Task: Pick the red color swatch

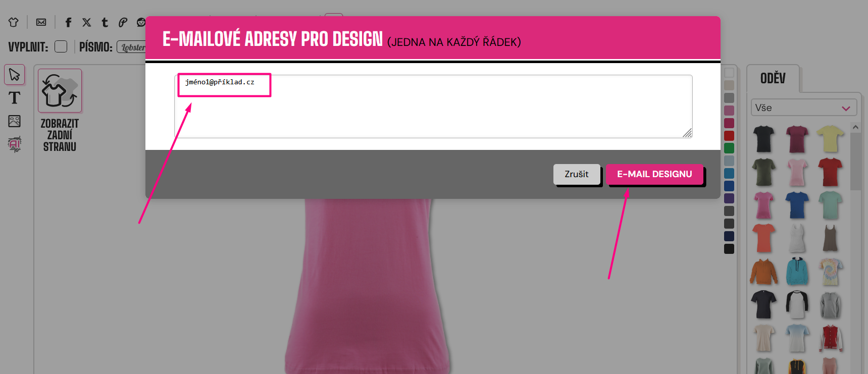Action: (729, 136)
